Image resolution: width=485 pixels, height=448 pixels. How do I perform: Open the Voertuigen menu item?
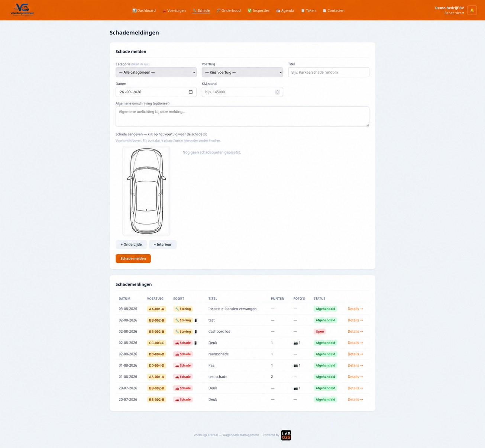pos(174,10)
